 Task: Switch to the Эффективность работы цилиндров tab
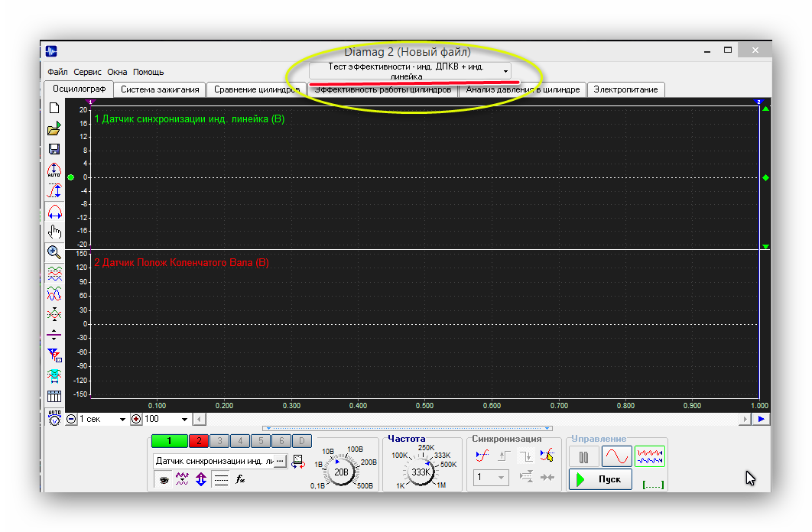point(383,90)
